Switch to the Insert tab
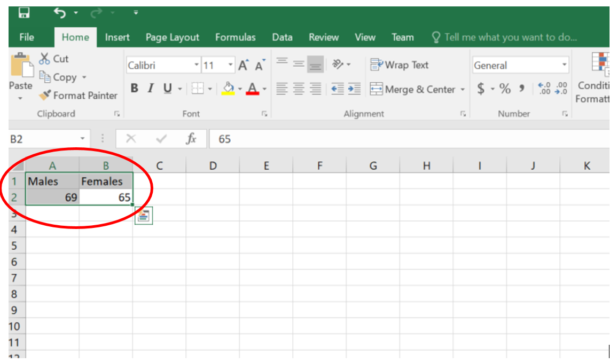Image resolution: width=610 pixels, height=364 pixels. click(117, 37)
